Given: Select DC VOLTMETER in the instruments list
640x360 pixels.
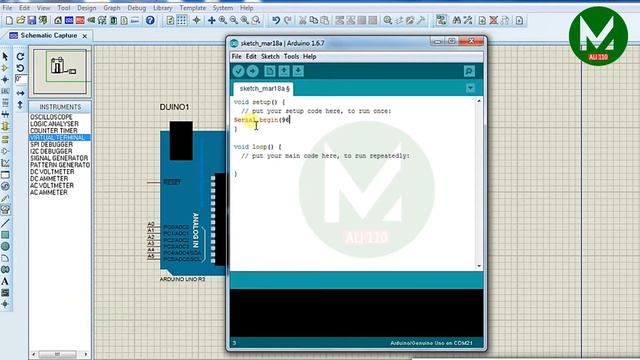Looking at the screenshot, I should coord(52,172).
